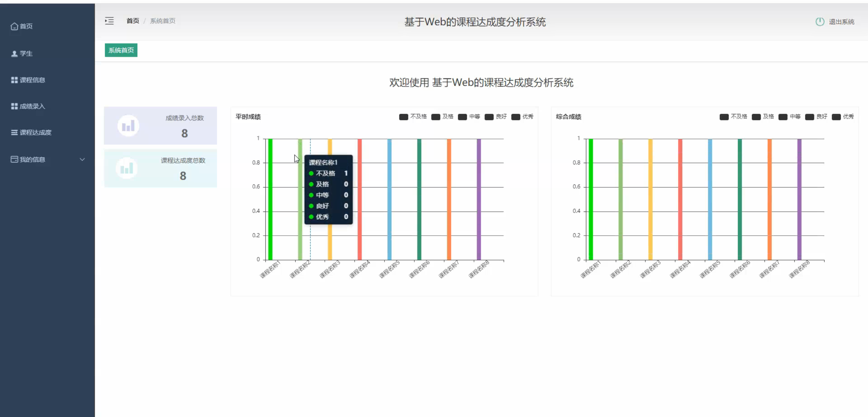Click the 首页 breadcrumb link
Viewport: 868px width, 417px height.
(x=133, y=21)
